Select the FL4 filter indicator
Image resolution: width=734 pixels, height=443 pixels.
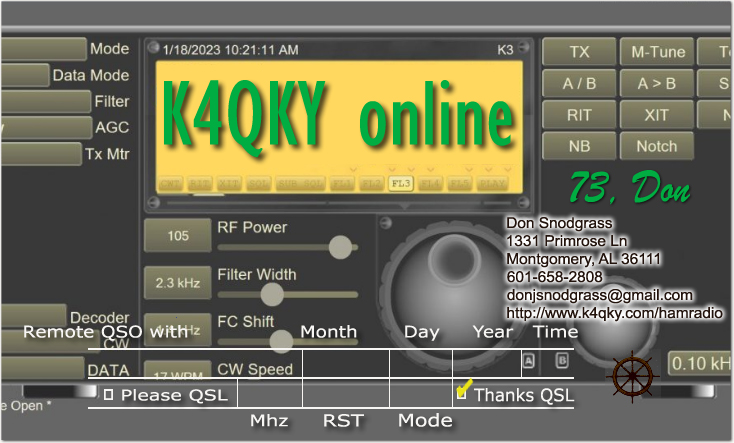430,183
